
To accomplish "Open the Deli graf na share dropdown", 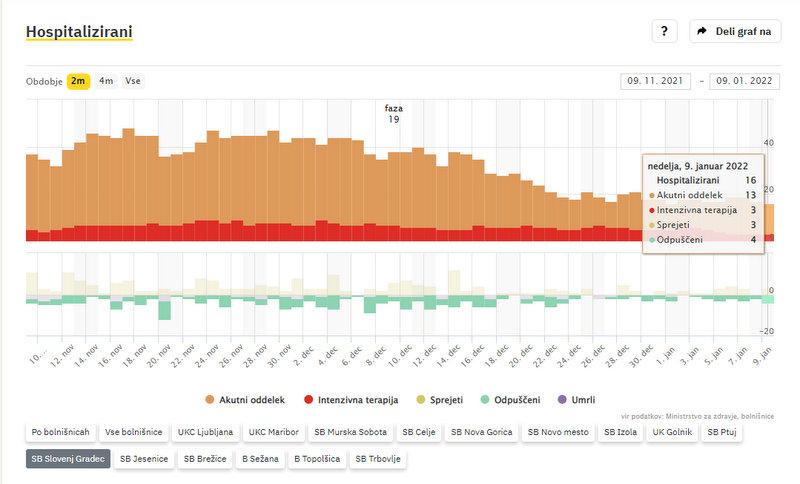I will (x=735, y=31).
